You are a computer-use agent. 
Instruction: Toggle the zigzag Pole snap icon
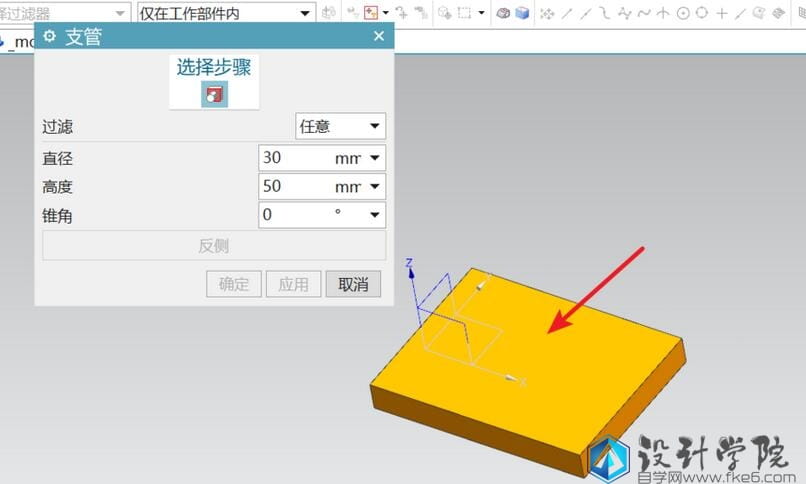(x=625, y=13)
